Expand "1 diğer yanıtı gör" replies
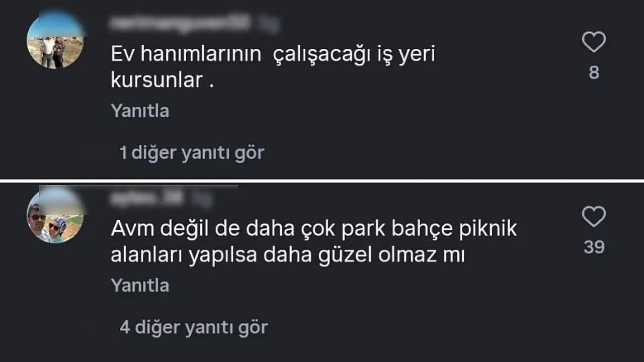Viewport: 644px width, 362px height. pyautogui.click(x=192, y=153)
